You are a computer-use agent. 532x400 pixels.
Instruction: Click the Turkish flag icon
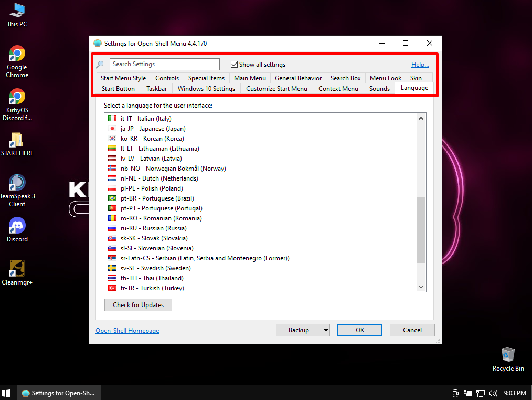[x=112, y=288]
